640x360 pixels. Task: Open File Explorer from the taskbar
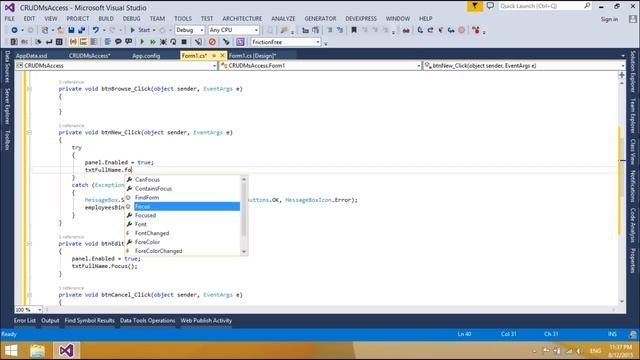click(x=37, y=351)
